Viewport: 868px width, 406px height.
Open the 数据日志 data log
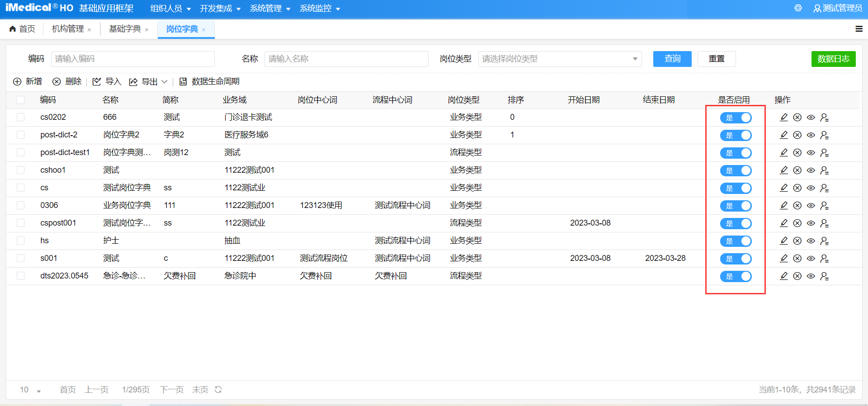tap(833, 59)
